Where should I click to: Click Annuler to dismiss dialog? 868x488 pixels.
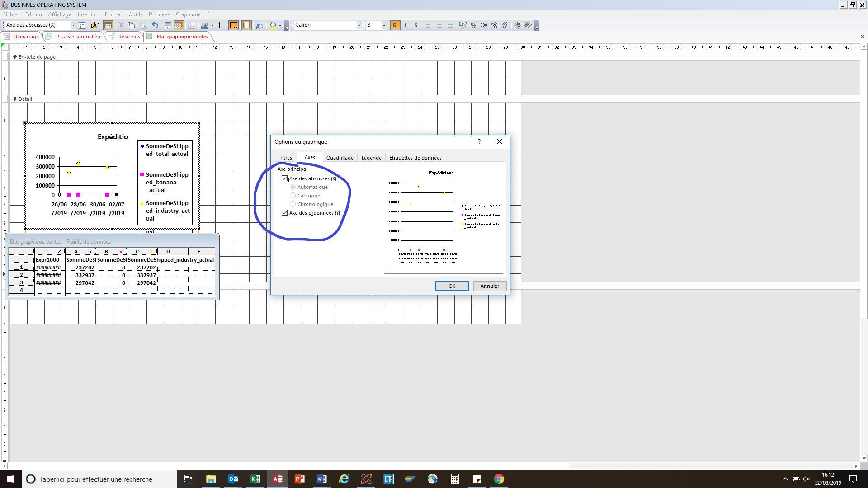pyautogui.click(x=490, y=286)
